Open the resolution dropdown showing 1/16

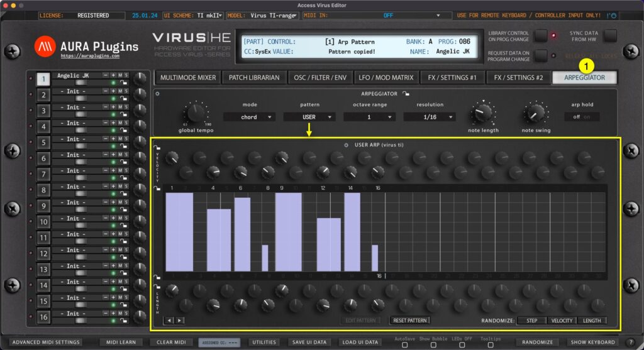pyautogui.click(x=430, y=117)
